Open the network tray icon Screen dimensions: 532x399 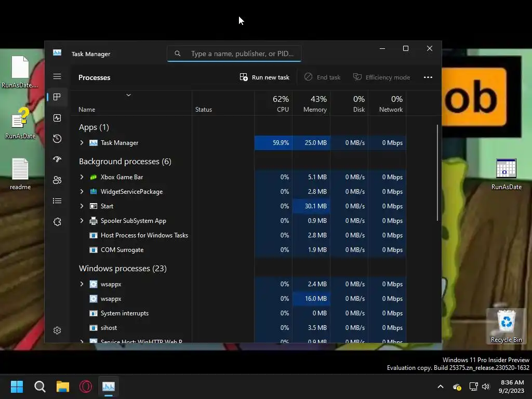coord(473,387)
